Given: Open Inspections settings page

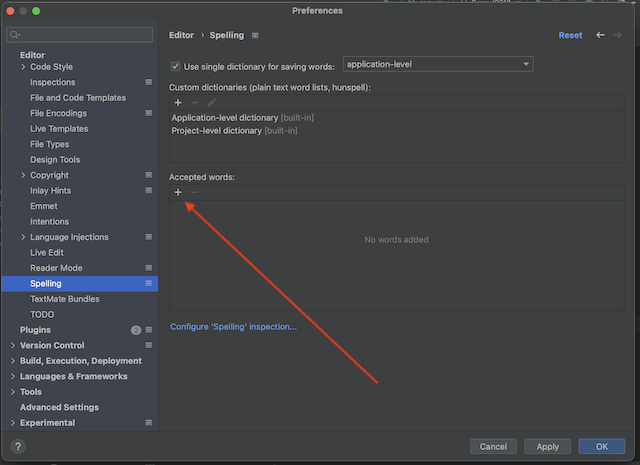Looking at the screenshot, I should tap(53, 82).
